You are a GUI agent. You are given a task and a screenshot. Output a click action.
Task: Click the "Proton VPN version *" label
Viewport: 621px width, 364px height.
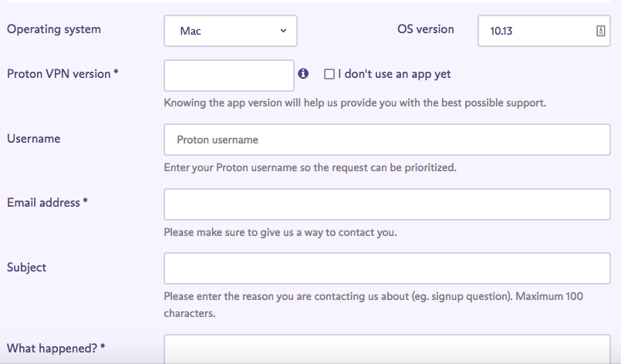tap(62, 74)
